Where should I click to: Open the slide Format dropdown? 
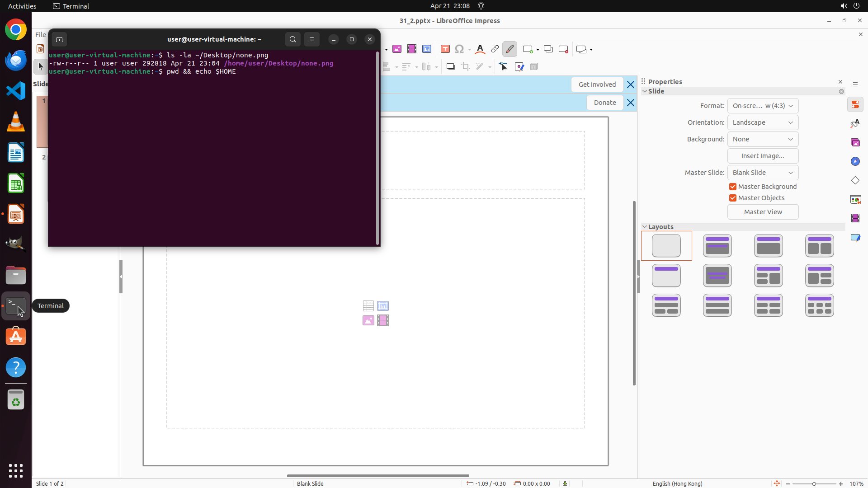point(763,106)
